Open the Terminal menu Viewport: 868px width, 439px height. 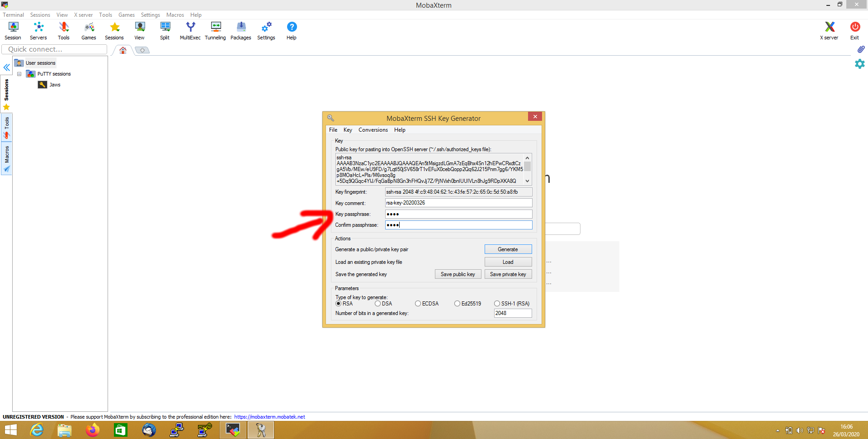pyautogui.click(x=13, y=15)
